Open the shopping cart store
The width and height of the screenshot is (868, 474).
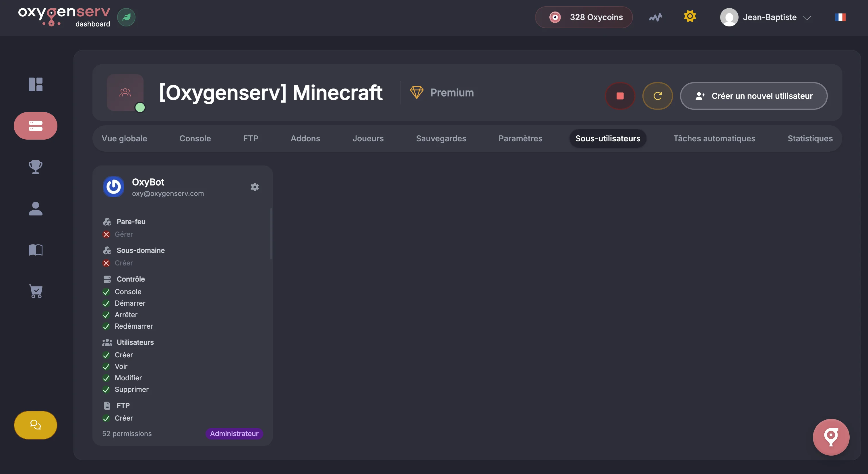[x=35, y=291]
